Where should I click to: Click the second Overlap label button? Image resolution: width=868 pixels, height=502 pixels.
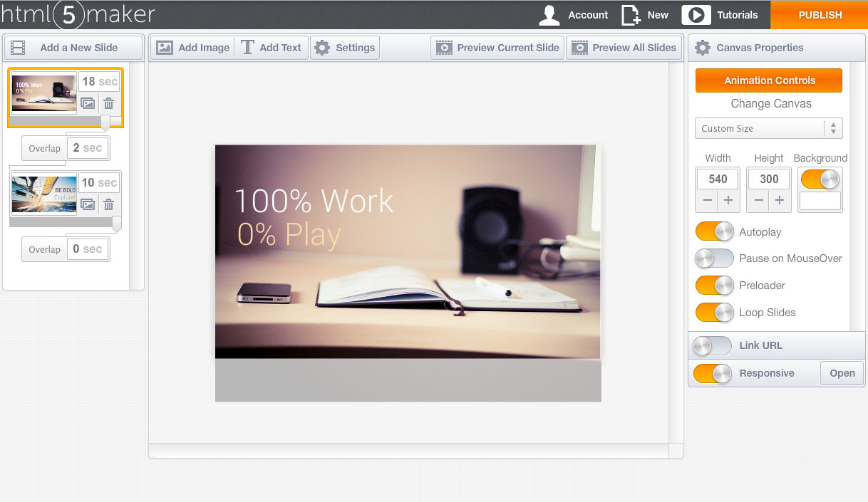coord(44,249)
